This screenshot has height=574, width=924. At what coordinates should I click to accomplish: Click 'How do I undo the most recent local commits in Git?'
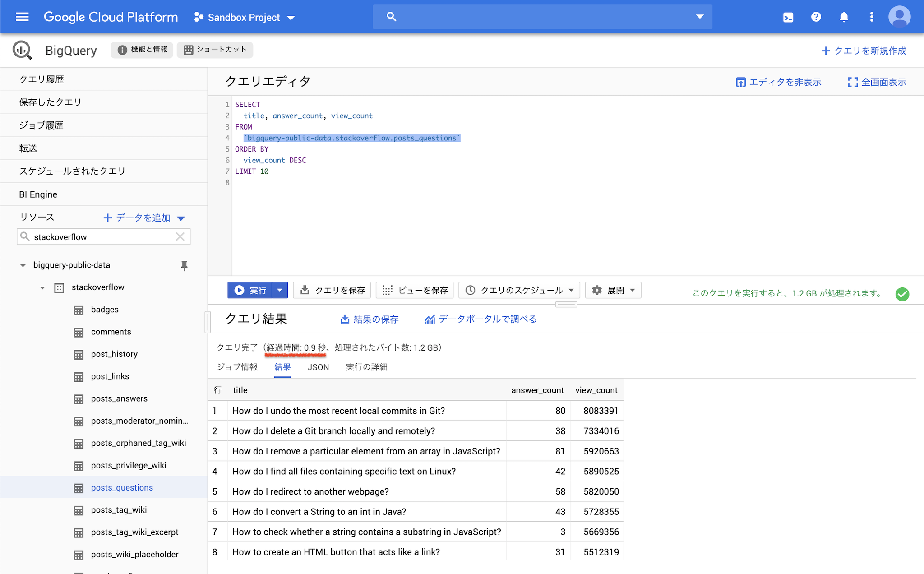point(338,411)
